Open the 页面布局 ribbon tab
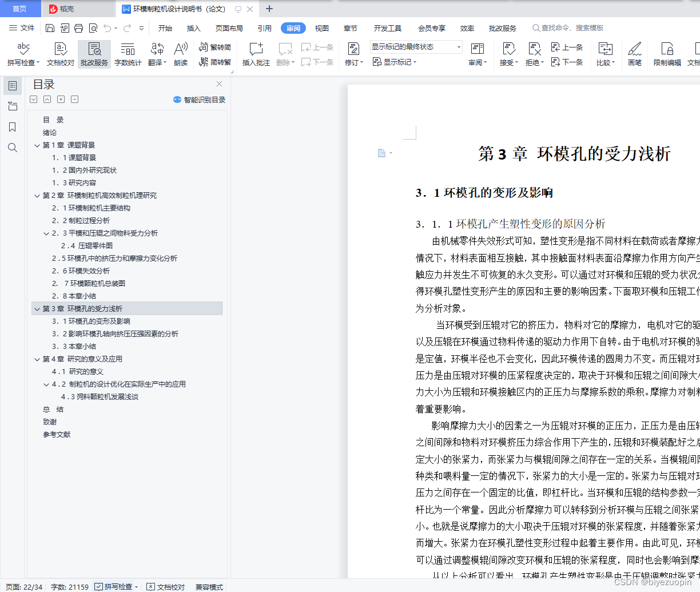Screen dimensions: 700x592 pos(229,28)
